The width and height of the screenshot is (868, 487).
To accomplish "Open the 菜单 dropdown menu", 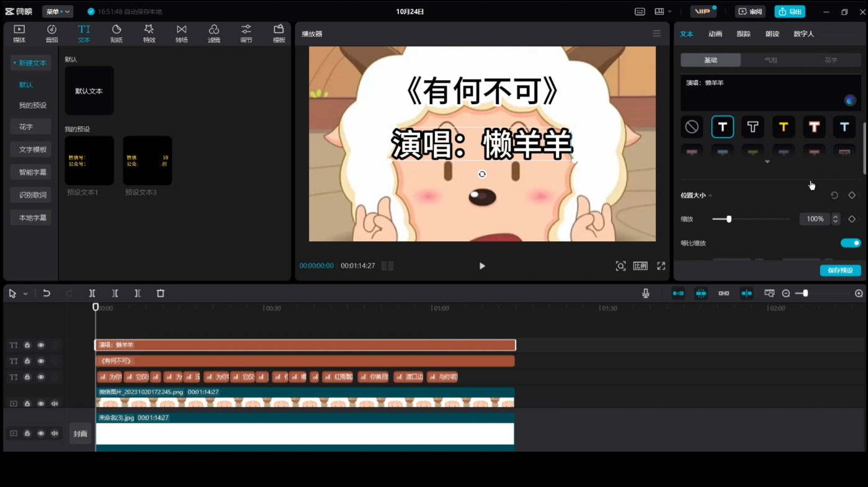I will [x=57, y=11].
